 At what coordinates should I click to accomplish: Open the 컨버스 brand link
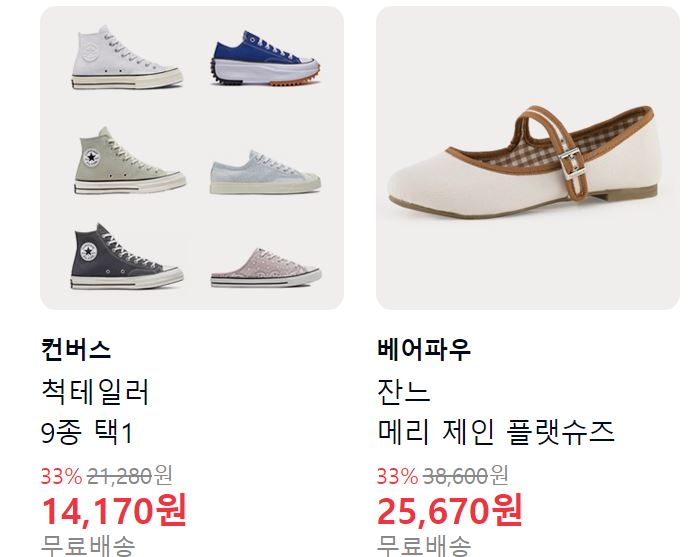[75, 349]
